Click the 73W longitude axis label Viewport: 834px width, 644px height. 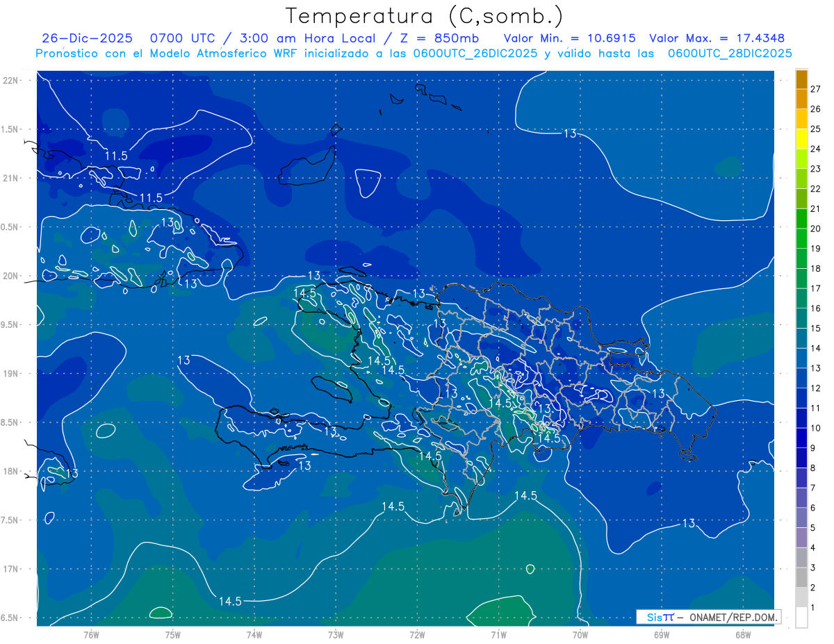click(x=336, y=634)
